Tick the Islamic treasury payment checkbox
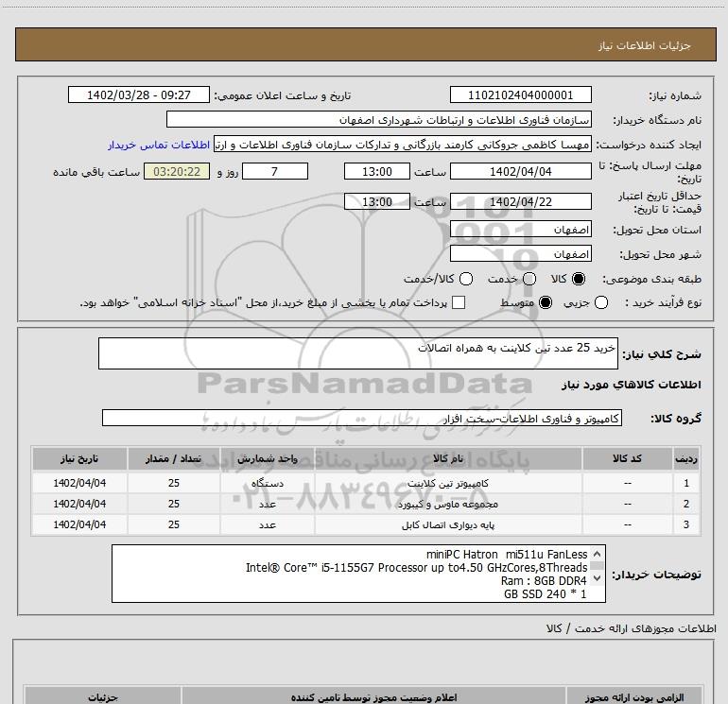Viewport: 728px width, 704px height. [459, 302]
